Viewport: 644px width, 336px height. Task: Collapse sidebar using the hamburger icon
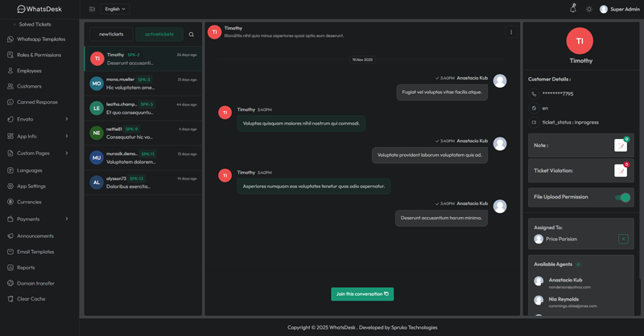(x=92, y=10)
